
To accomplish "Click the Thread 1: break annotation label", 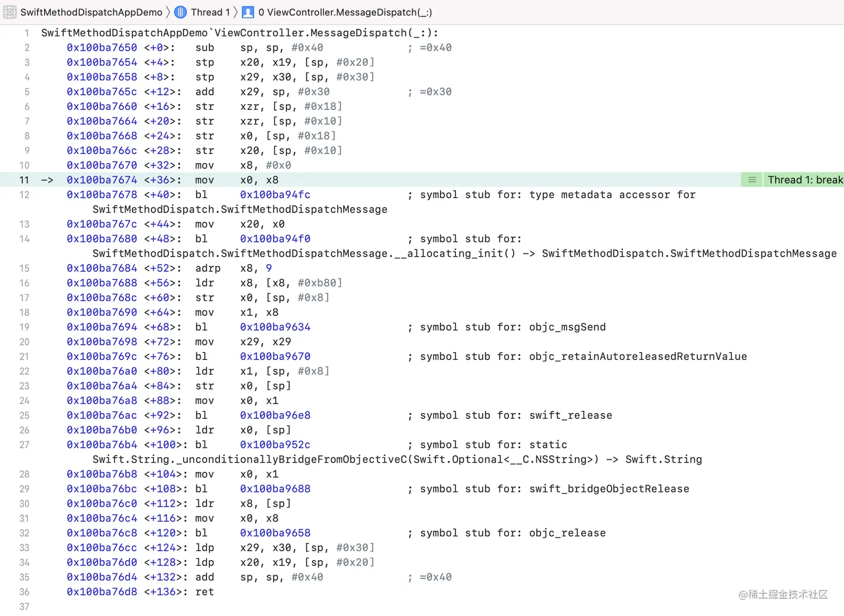I will (x=805, y=180).
